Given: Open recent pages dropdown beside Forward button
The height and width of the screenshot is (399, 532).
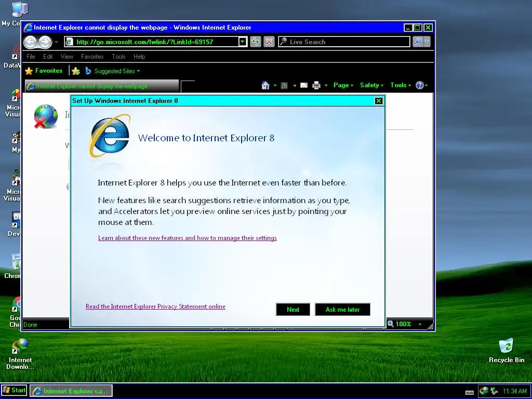Looking at the screenshot, I should click(x=56, y=42).
